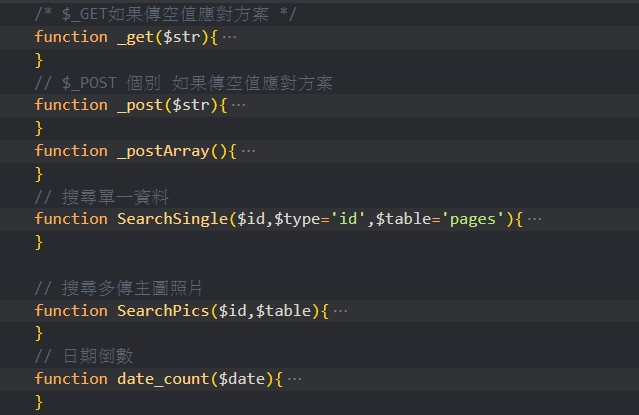Click the 'id' string in SearchSingle
Viewport: 639px width, 415px height.
(350, 219)
